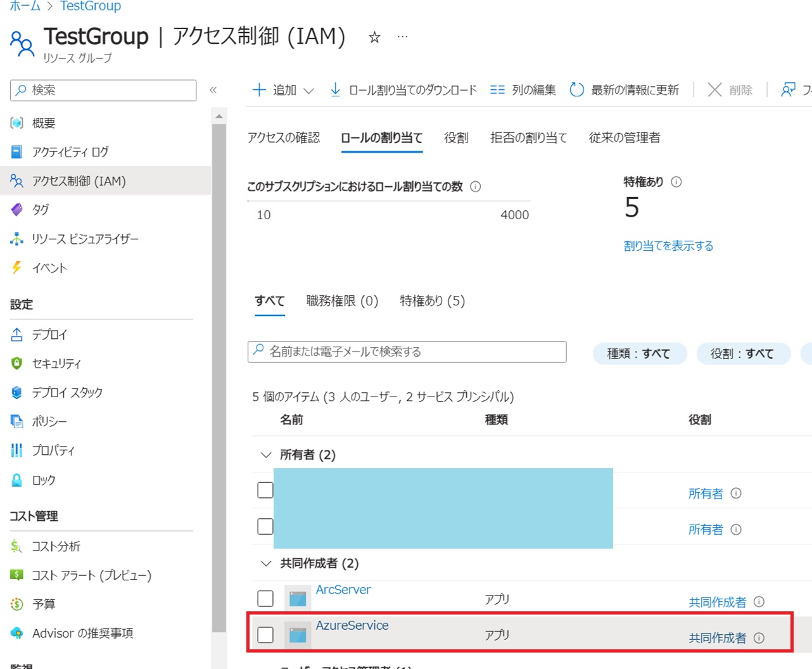This screenshot has width=812, height=669.
Task: Switch to the 特権あり (5) tab
Action: (x=433, y=301)
